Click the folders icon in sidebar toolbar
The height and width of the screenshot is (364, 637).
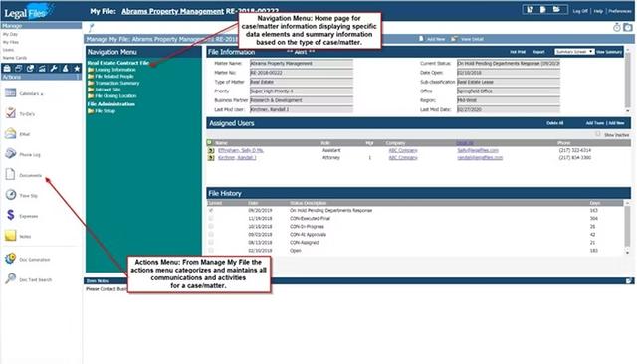19,69
